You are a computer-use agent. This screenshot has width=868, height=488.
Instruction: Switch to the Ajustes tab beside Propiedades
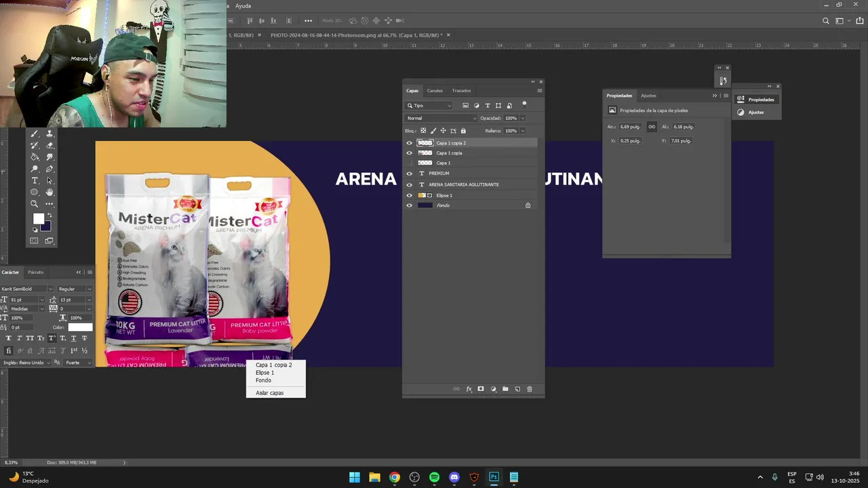tap(648, 96)
